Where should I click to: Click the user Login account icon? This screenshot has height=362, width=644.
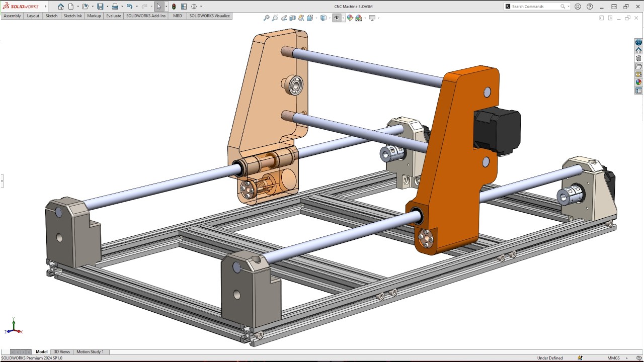[578, 7]
